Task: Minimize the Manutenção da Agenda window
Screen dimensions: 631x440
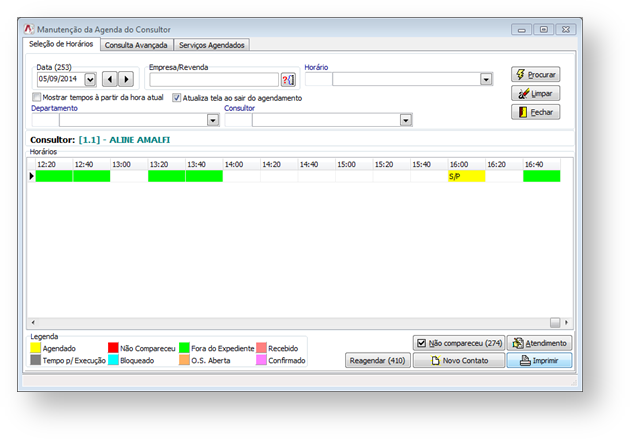Action: (x=522, y=29)
